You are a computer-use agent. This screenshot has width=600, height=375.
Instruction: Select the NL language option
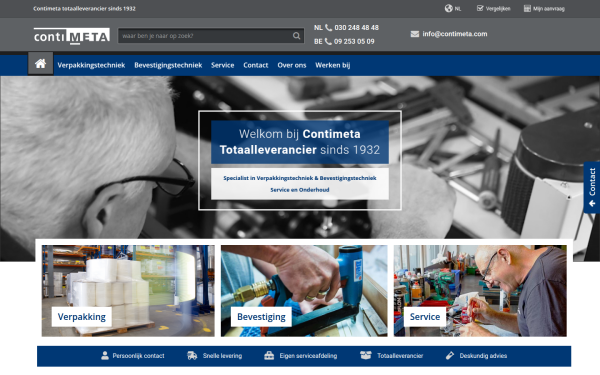coord(458,9)
